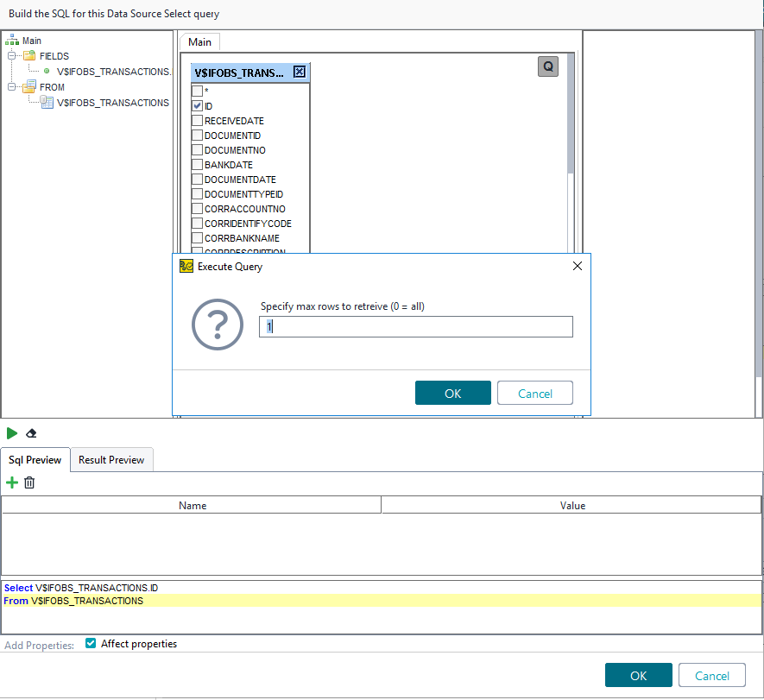The width and height of the screenshot is (764, 700).
Task: Click the Q button in the diagram canvas
Action: click(x=548, y=66)
